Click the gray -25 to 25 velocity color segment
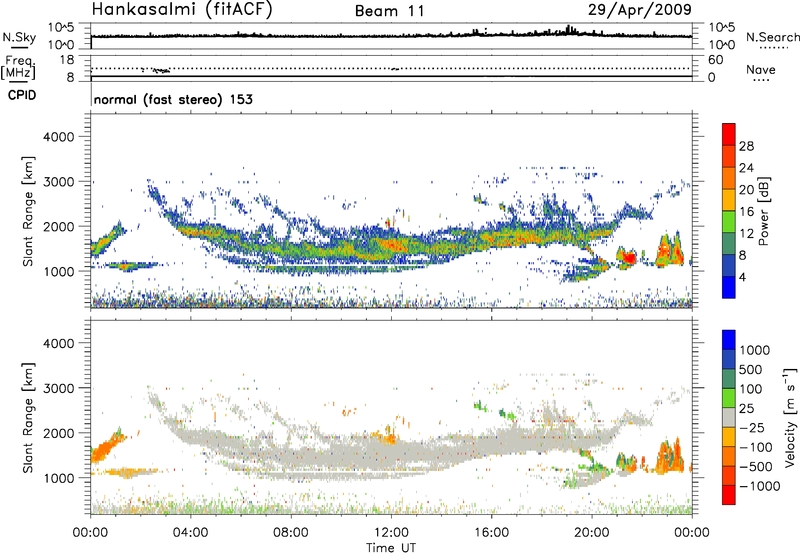 point(729,418)
